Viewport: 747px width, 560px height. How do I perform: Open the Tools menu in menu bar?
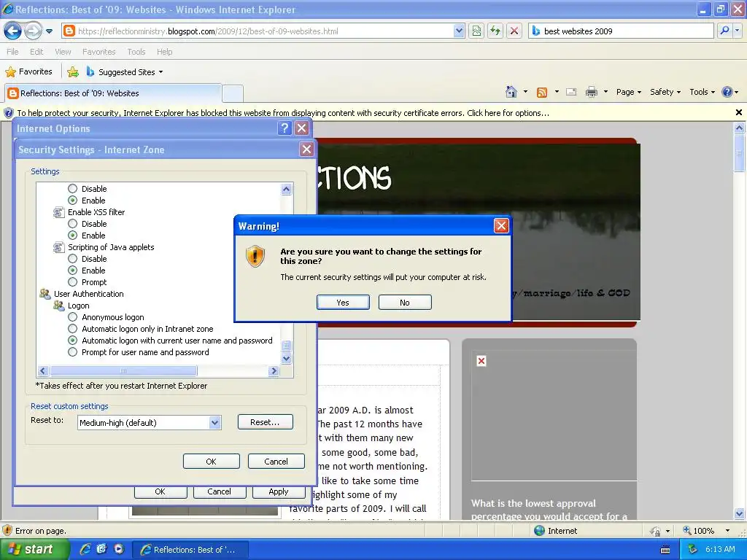point(136,52)
